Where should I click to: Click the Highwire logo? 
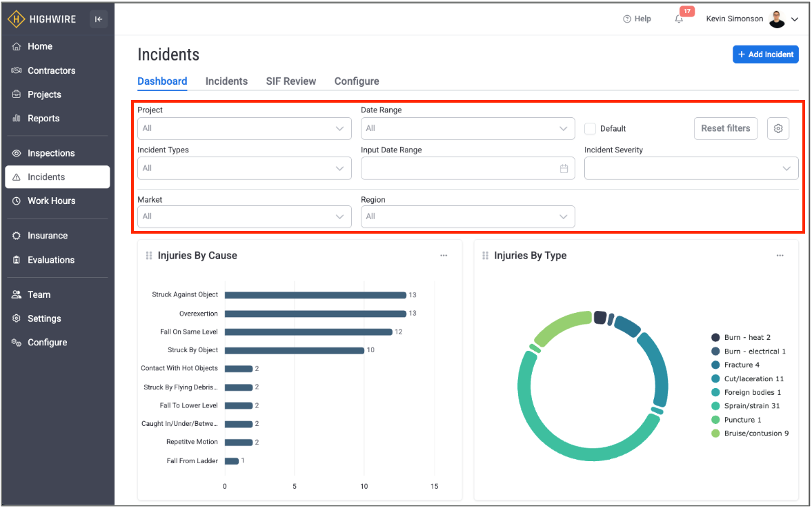(x=42, y=19)
